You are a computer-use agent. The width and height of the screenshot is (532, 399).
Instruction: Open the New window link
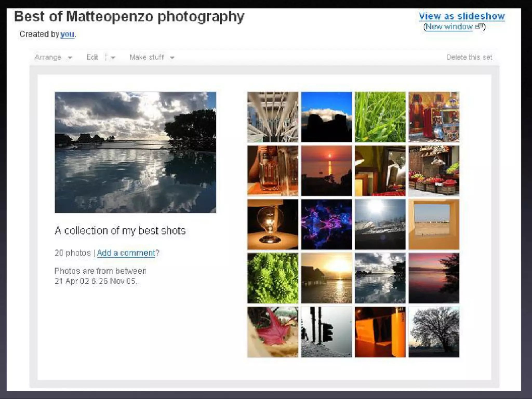(x=449, y=26)
